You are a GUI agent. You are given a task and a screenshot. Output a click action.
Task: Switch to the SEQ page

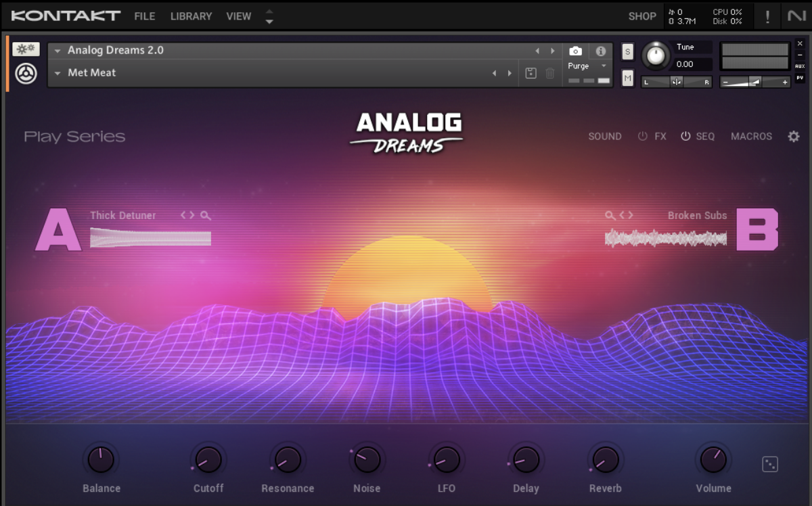pyautogui.click(x=705, y=137)
